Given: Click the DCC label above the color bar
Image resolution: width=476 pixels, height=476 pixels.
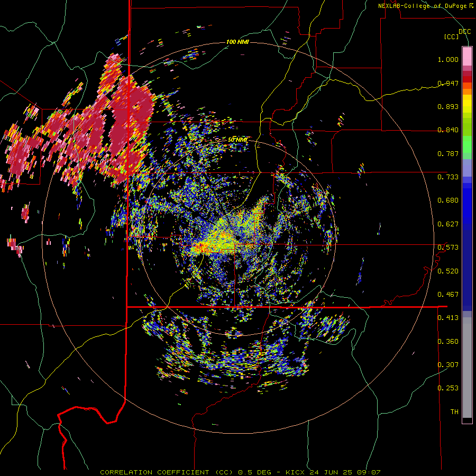Looking at the screenshot, I should click(464, 32).
